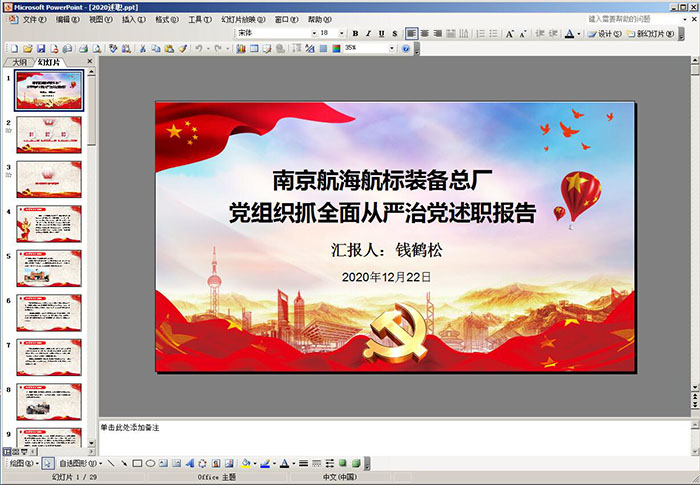Increase font size with the large A
This screenshot has width=700, height=485.
(509, 33)
